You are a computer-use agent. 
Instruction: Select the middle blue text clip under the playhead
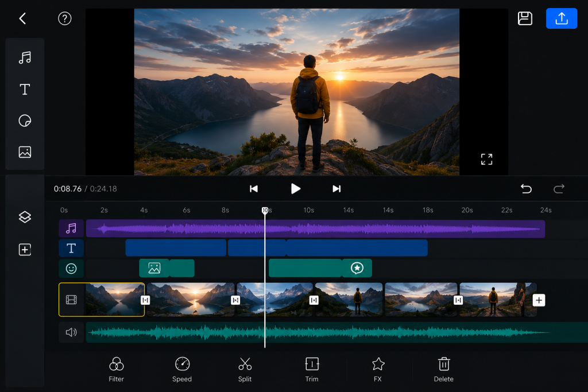(257, 248)
